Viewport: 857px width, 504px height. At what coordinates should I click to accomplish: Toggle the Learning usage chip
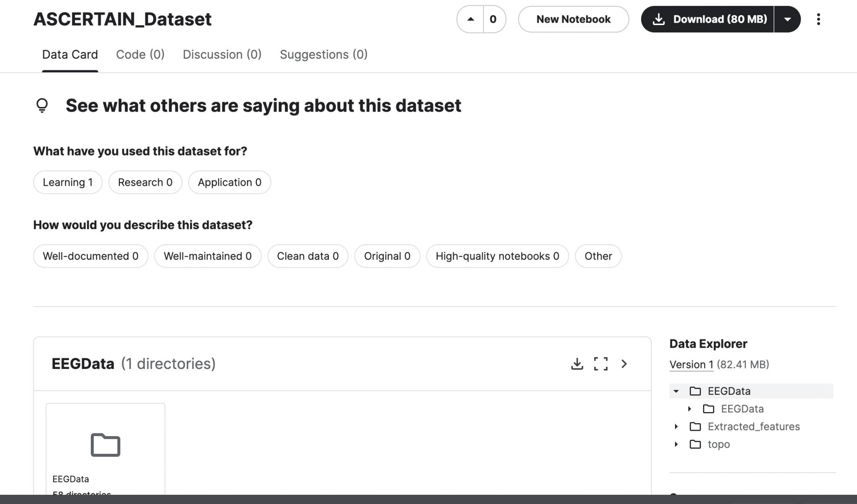(x=67, y=182)
